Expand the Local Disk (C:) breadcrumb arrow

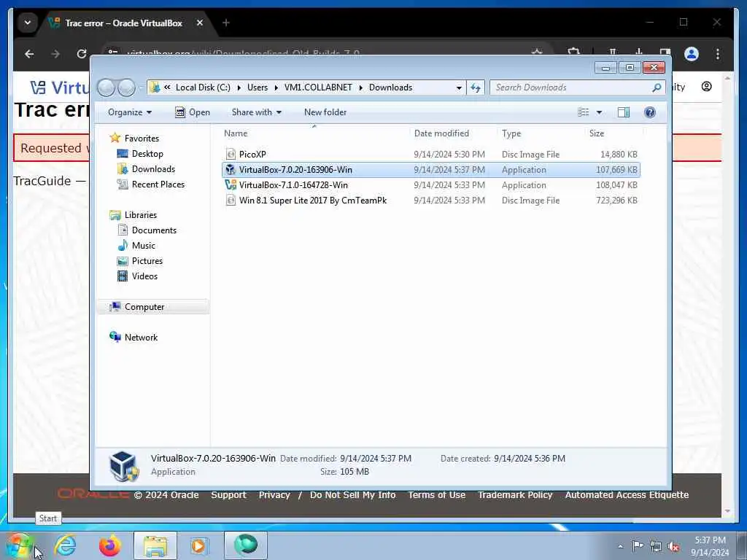click(239, 87)
